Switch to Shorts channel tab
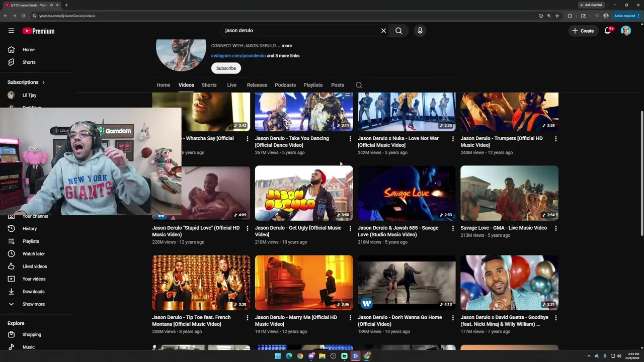This screenshot has width=644, height=362. pos(209,85)
